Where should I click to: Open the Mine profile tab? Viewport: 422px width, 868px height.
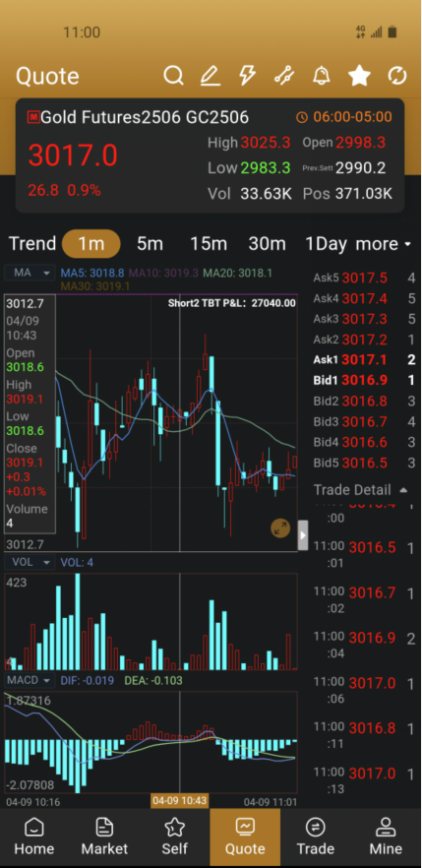click(386, 837)
